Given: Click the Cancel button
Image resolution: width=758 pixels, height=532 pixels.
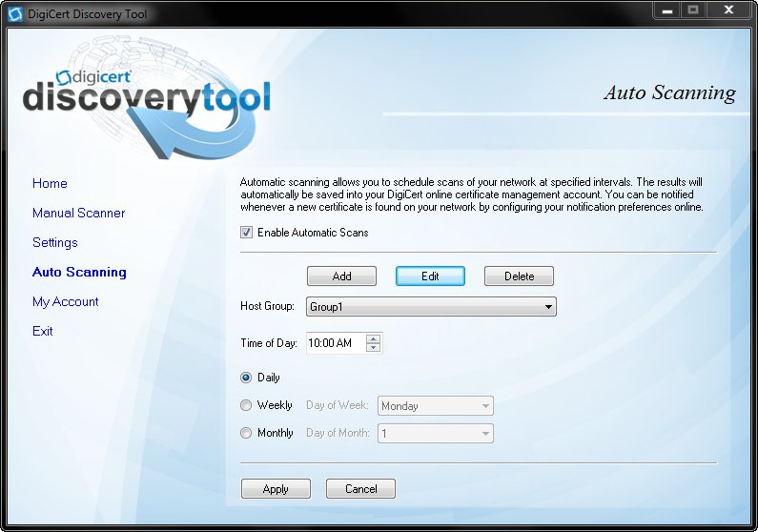Looking at the screenshot, I should [x=360, y=488].
